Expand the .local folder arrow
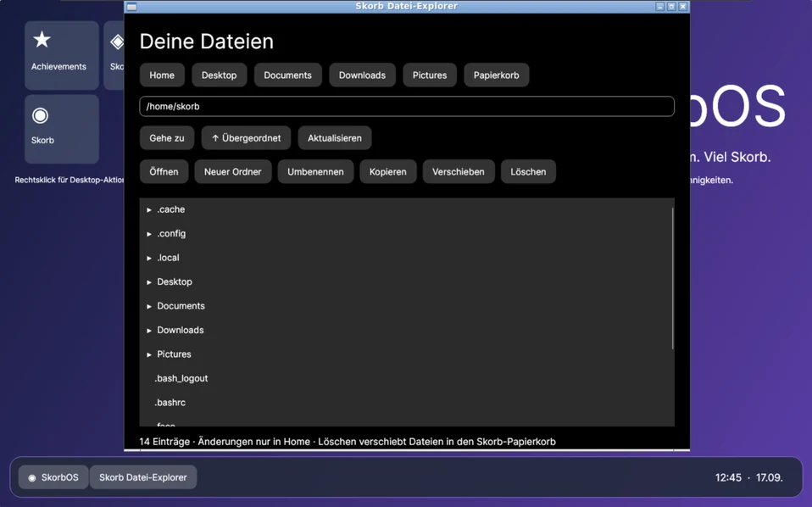812x507 pixels. [x=148, y=258]
